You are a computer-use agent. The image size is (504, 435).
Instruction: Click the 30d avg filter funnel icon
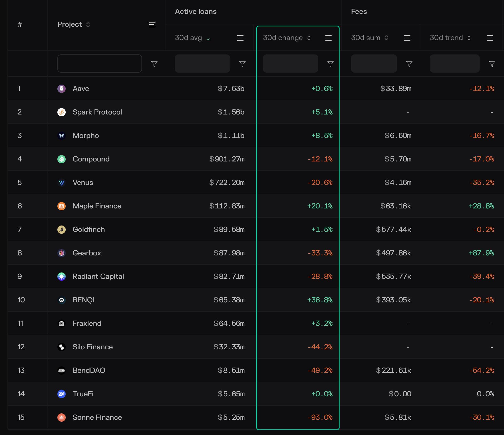[242, 64]
